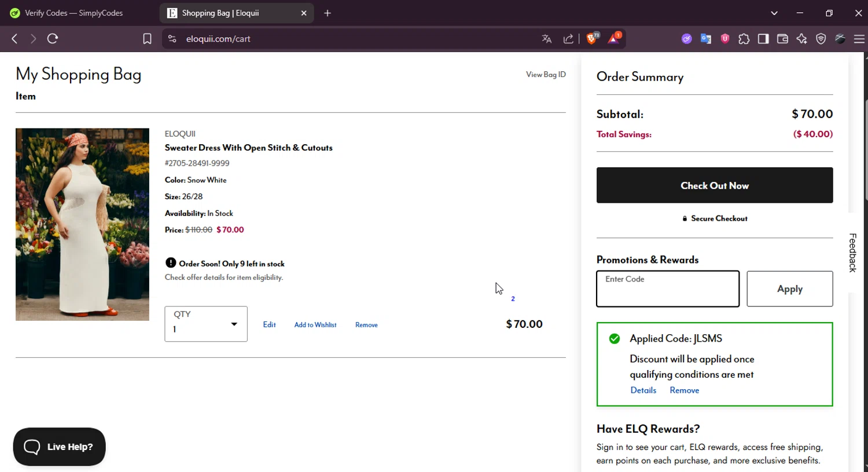Remove the applied code JLSMS
Image resolution: width=868 pixels, height=472 pixels.
pos(685,390)
